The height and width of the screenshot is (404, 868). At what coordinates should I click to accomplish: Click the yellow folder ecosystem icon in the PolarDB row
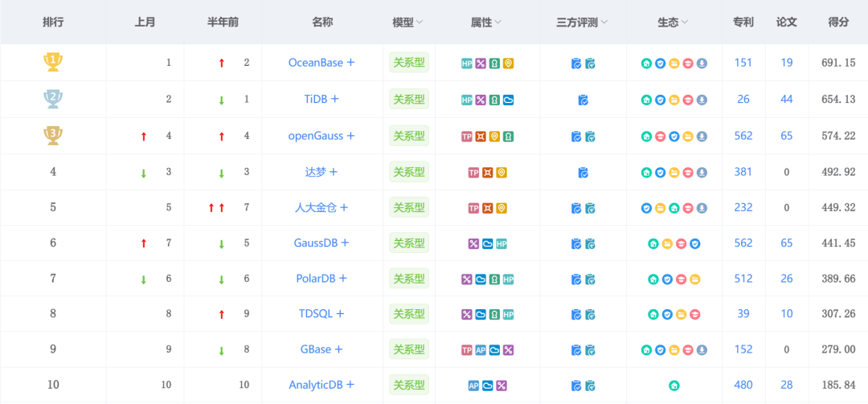click(694, 280)
